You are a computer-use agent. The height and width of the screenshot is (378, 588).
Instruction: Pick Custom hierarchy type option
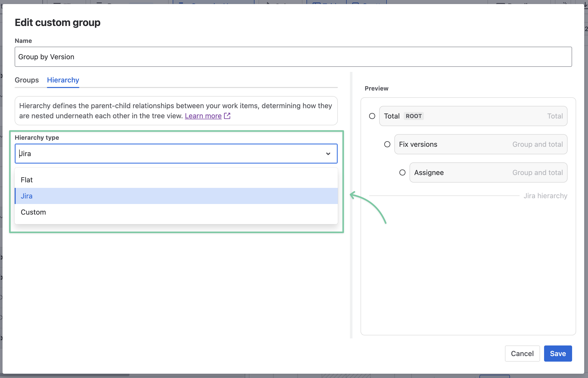click(33, 212)
